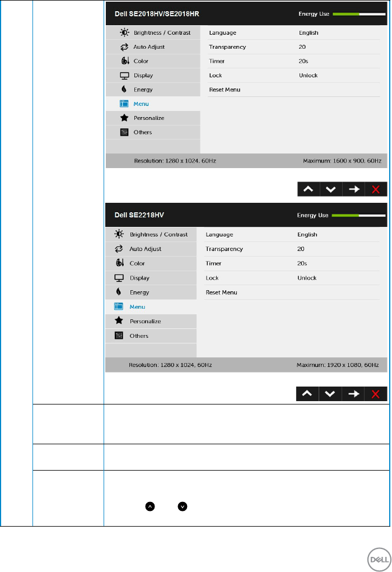Click up arrow button under SE2018HV menu

309,189
